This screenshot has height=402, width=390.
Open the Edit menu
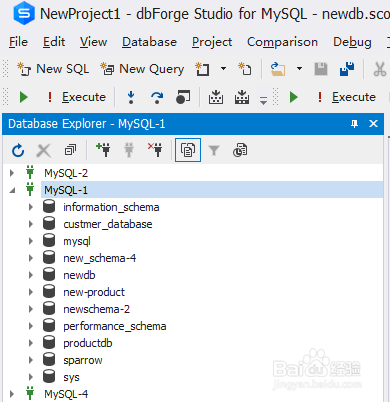point(54,42)
